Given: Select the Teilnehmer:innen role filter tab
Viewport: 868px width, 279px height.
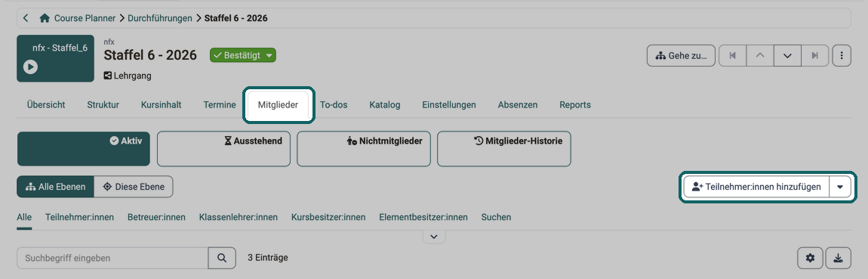Looking at the screenshot, I should 80,218.
